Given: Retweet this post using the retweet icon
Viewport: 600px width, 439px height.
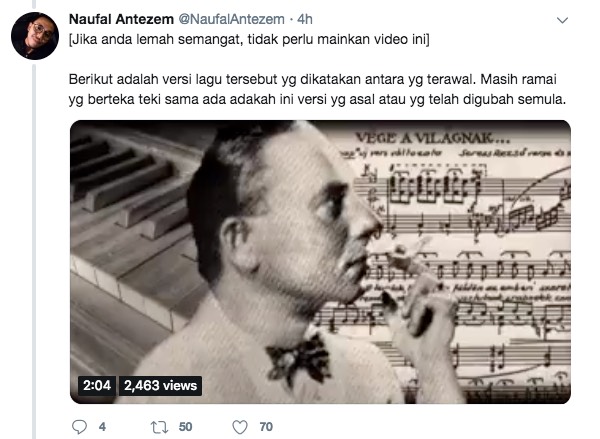Looking at the screenshot, I should (x=159, y=427).
